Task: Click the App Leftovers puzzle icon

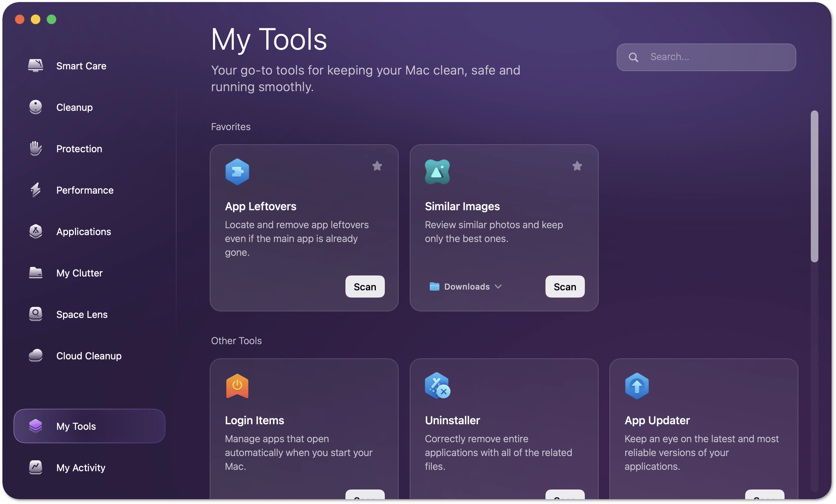Action: [x=237, y=172]
